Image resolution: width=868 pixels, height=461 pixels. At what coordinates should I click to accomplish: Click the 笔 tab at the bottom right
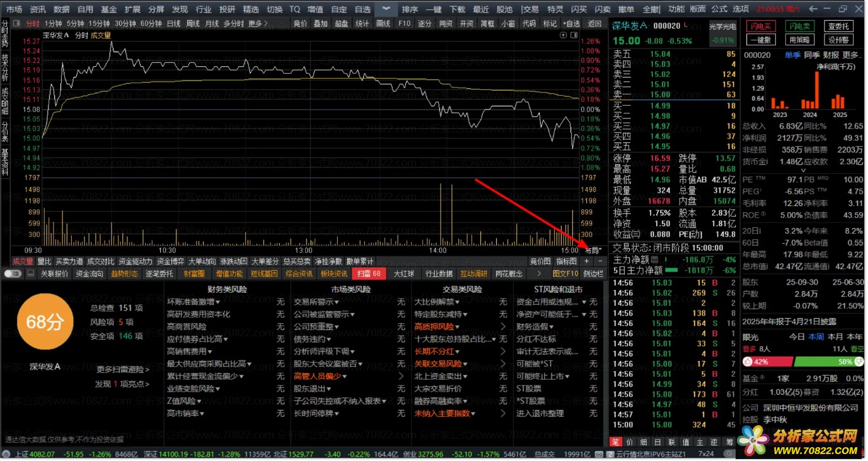tap(616, 441)
